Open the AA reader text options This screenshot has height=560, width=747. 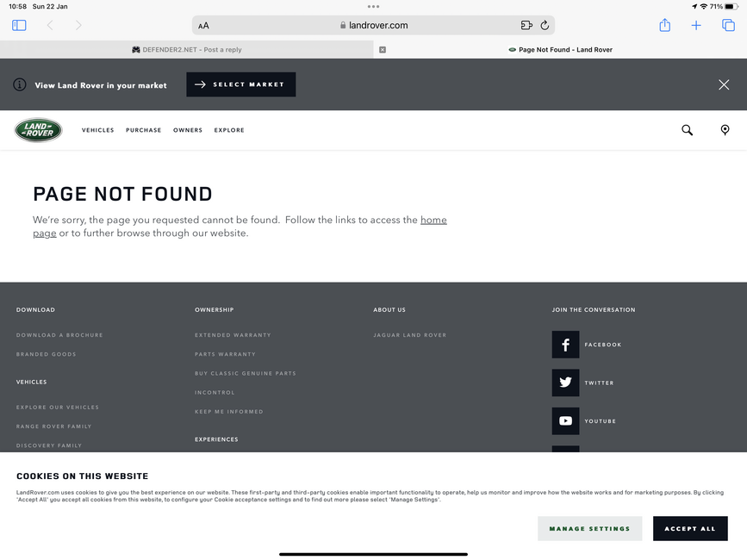point(203,26)
